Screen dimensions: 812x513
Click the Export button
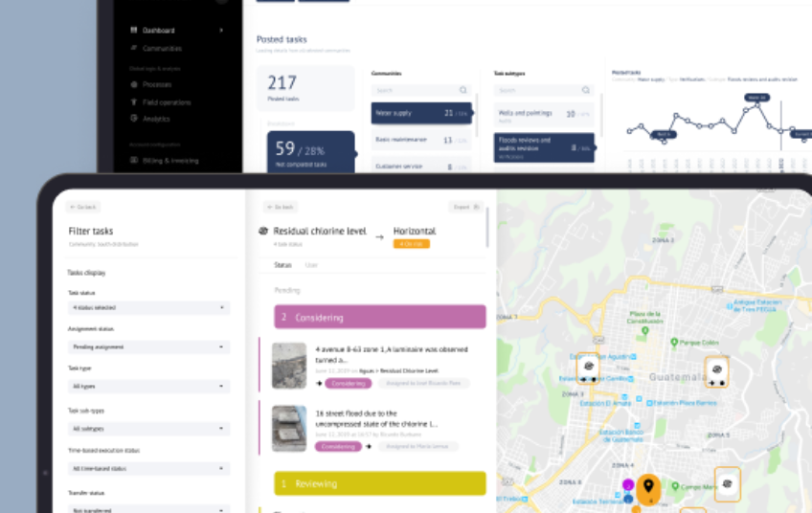pos(462,206)
